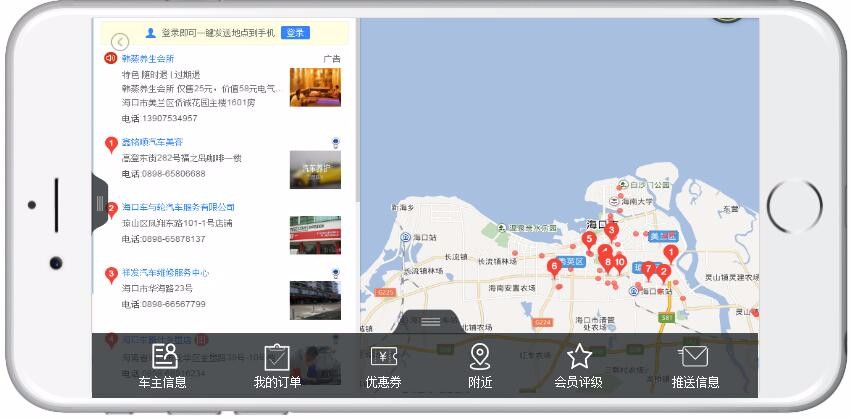Image resolution: width=852 pixels, height=418 pixels.
Task: Click 海口站 station icon on map
Action: pos(405,237)
